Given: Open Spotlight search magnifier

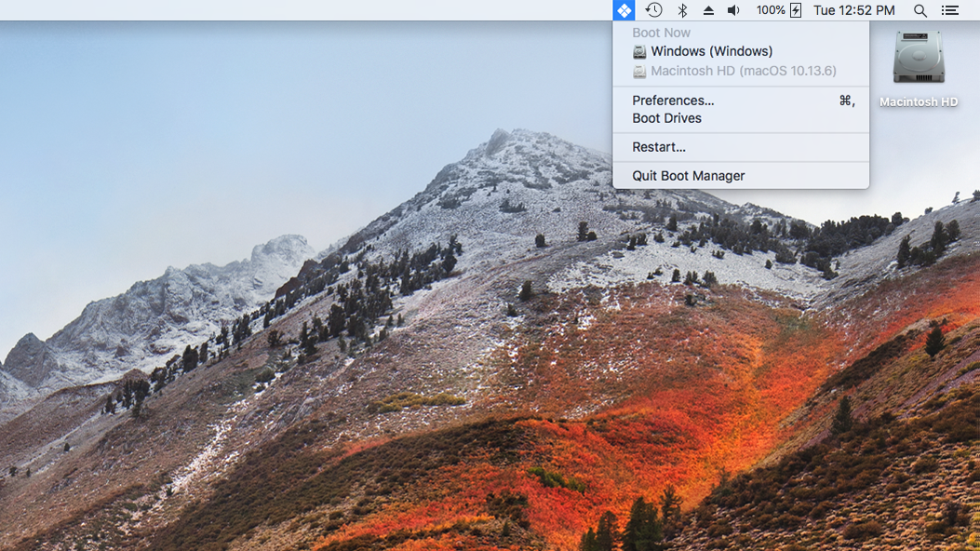Looking at the screenshot, I should tap(920, 10).
